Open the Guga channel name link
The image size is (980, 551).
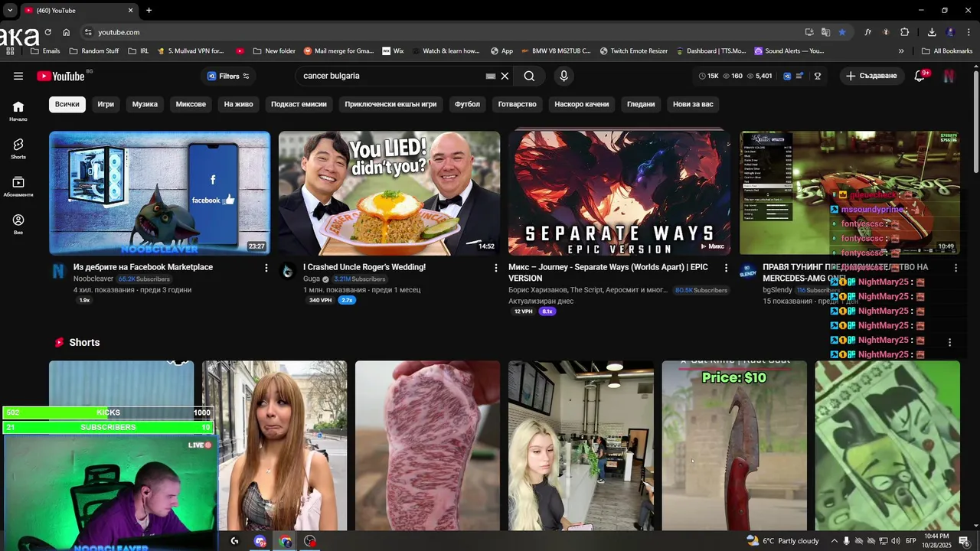(312, 279)
